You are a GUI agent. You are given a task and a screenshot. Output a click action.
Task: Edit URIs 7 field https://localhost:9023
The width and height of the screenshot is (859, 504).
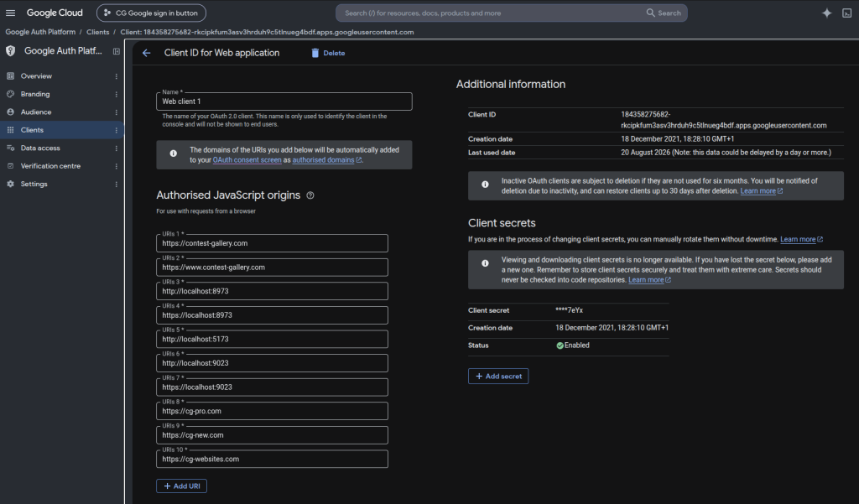(272, 387)
